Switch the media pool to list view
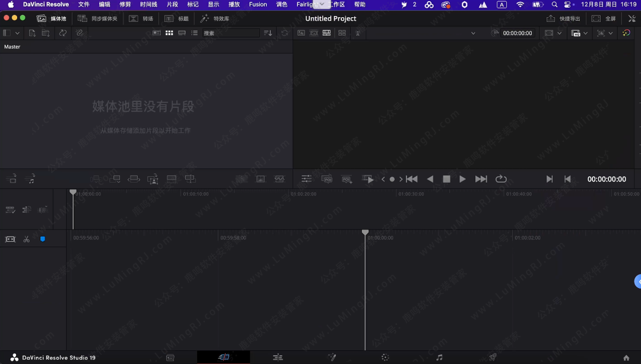The image size is (641, 364). pyautogui.click(x=195, y=33)
